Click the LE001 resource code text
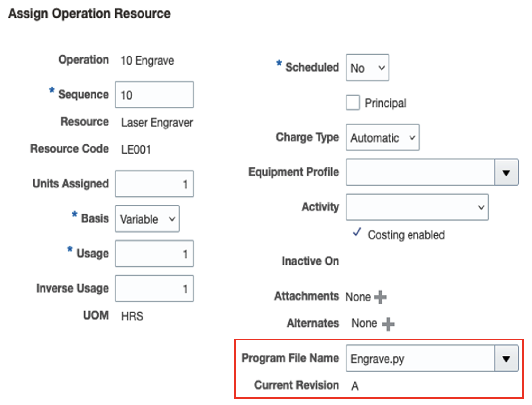 [136, 150]
